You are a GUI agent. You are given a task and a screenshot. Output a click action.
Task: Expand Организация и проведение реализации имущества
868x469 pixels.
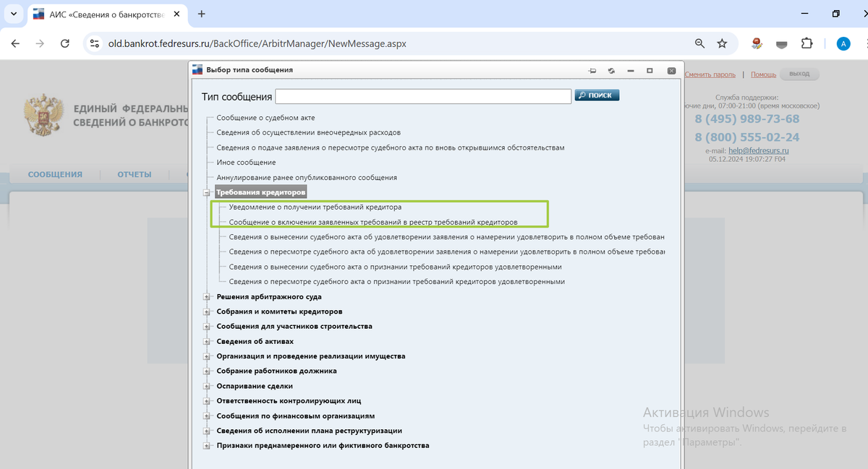pos(206,356)
